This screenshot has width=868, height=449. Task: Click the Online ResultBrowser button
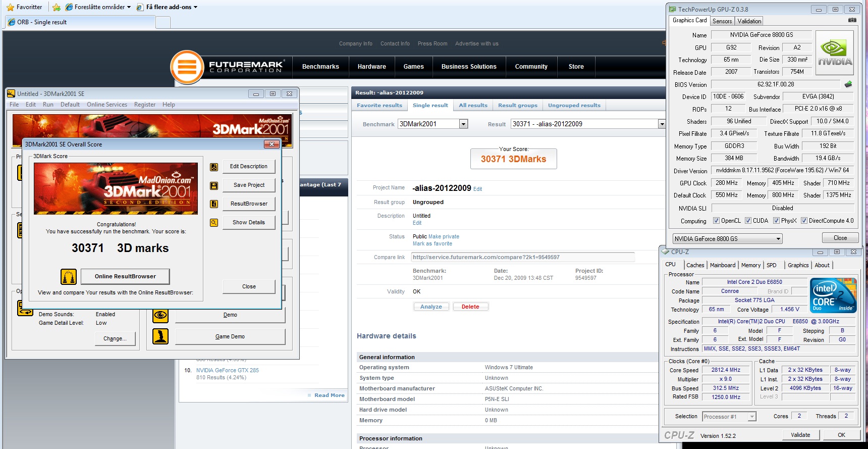pos(125,276)
